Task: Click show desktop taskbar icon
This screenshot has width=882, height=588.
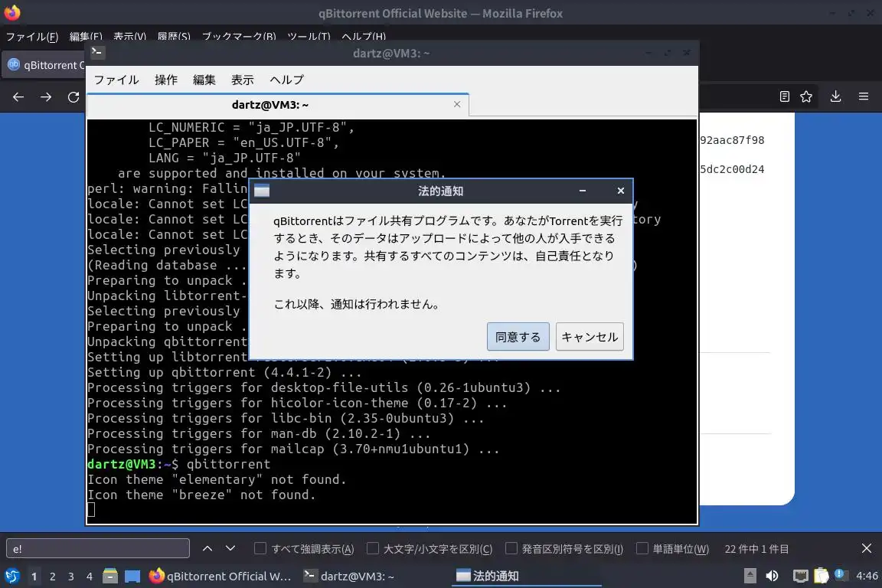Action: point(132,577)
